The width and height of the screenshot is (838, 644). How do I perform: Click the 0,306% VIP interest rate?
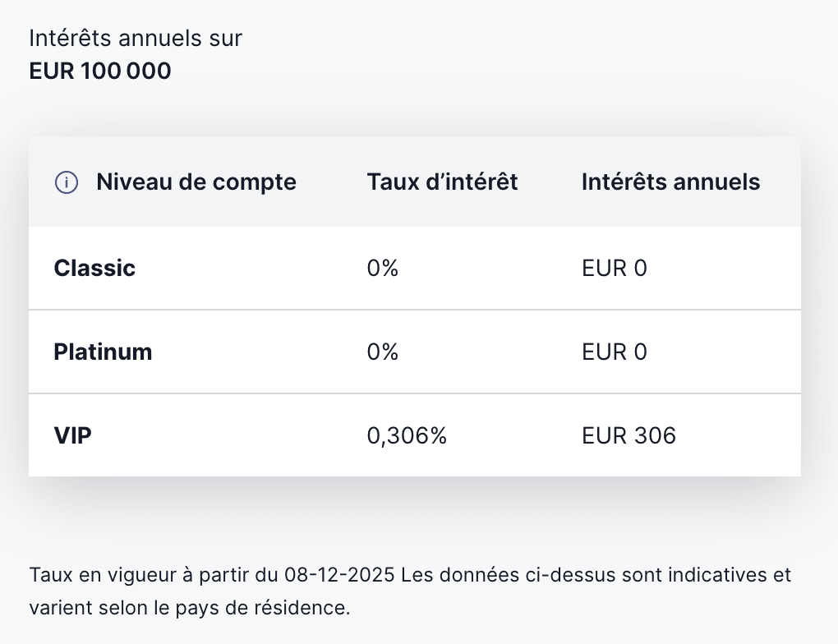pos(407,435)
